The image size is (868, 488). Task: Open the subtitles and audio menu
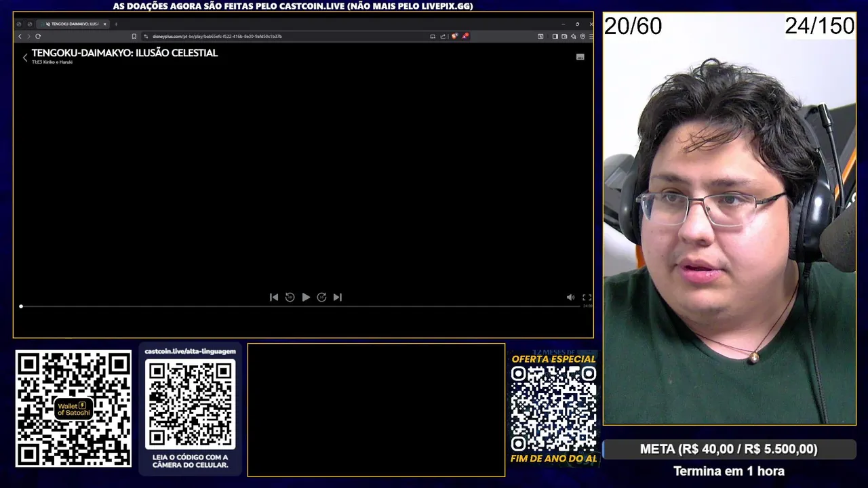coord(580,57)
